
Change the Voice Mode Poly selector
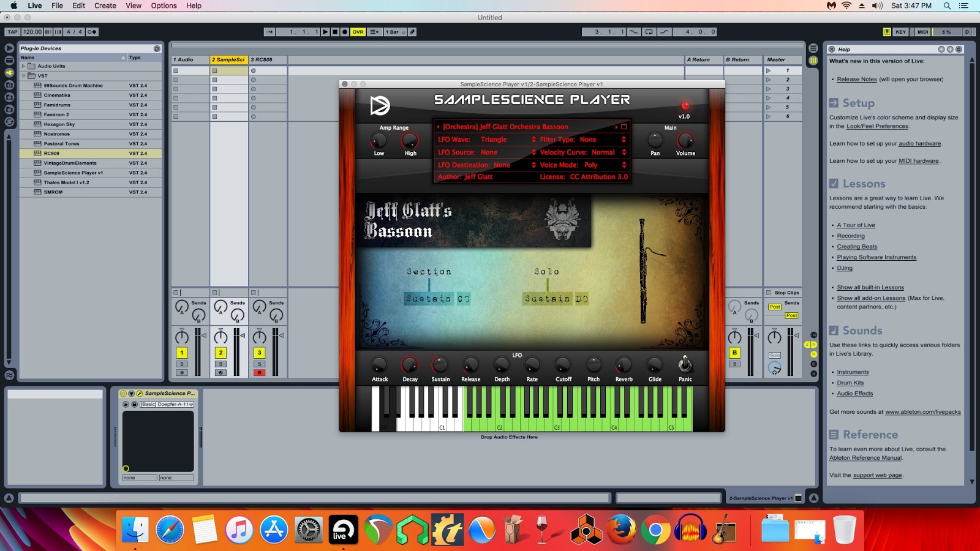582,165
